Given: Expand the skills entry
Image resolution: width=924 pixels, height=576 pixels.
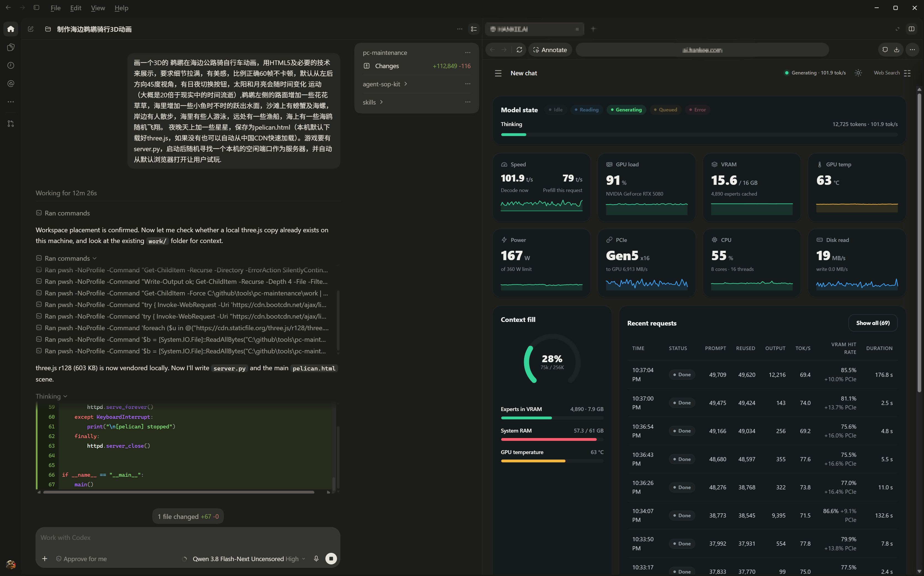Looking at the screenshot, I should click(373, 102).
